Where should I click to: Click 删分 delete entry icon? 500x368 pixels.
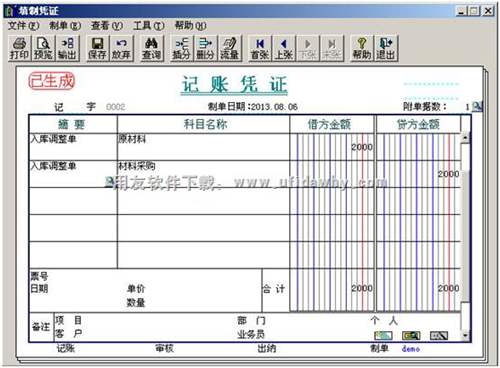coord(205,48)
